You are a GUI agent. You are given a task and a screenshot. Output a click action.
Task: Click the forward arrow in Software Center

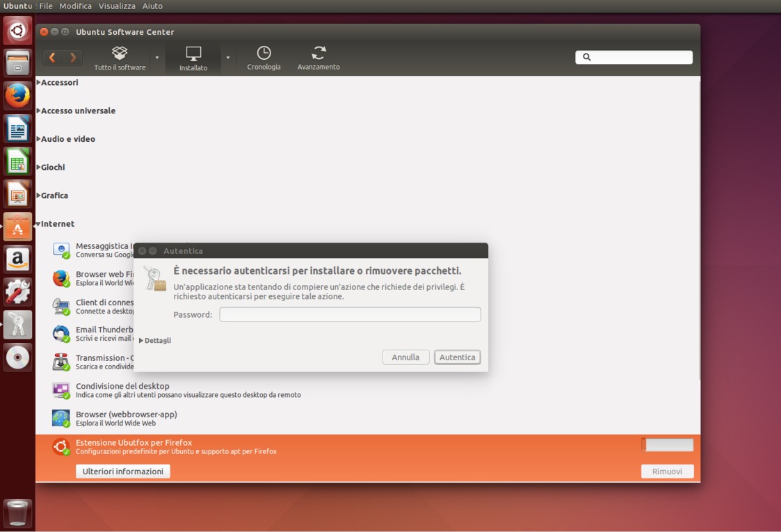click(x=73, y=58)
